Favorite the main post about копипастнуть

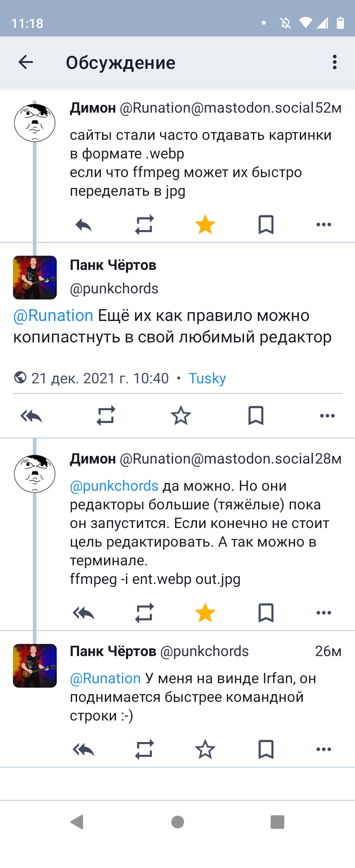(181, 416)
